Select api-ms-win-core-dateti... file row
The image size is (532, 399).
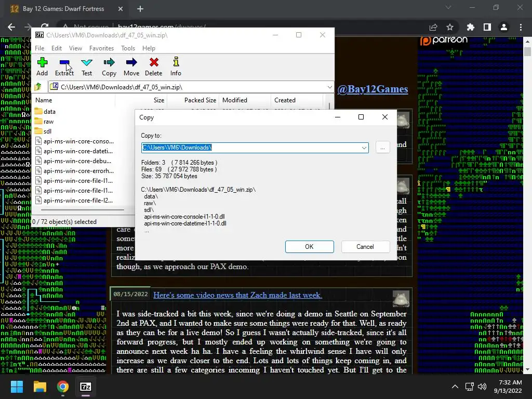(x=74, y=151)
